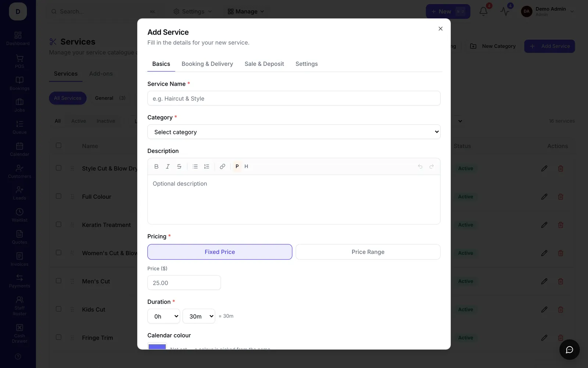
Task: Open notifications bell
Action: 483,11
